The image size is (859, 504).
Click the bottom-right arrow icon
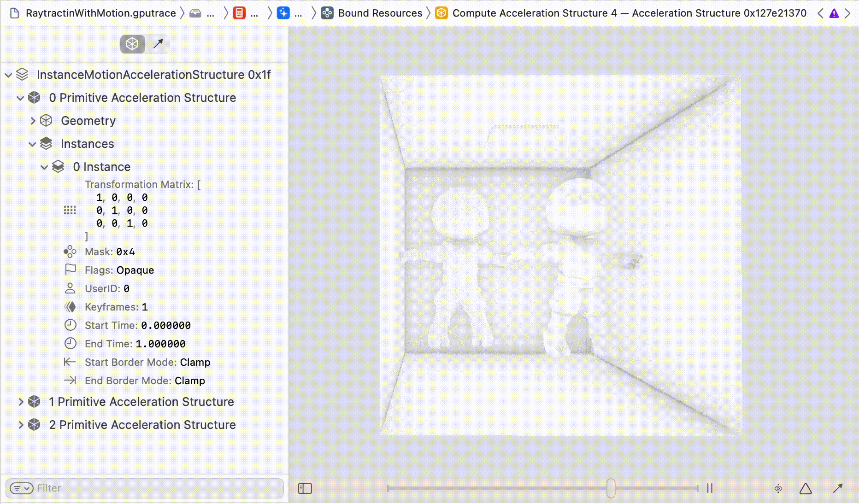838,488
